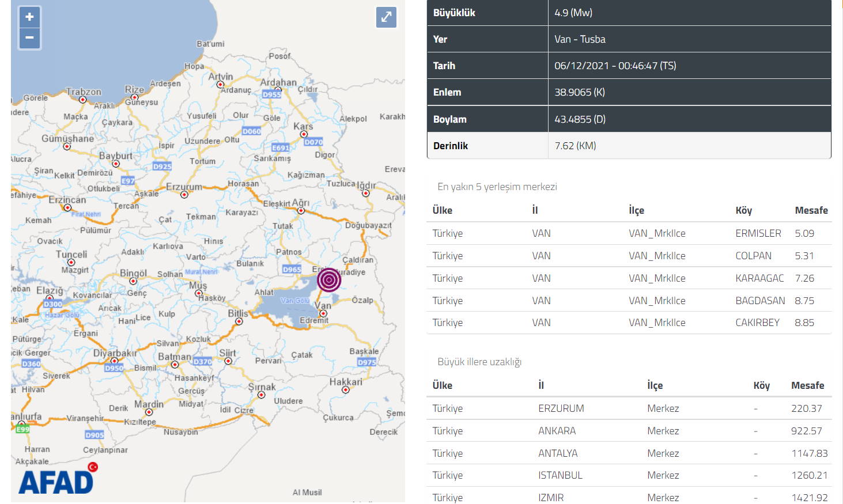Image resolution: width=843 pixels, height=504 pixels.
Task: Zoom in on the map
Action: (x=29, y=17)
